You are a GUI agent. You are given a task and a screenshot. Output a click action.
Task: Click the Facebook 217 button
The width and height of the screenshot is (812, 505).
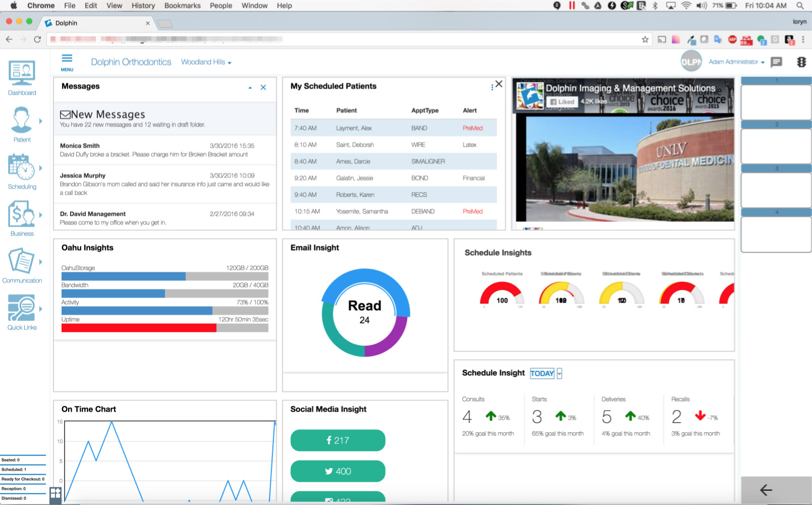coord(338,440)
